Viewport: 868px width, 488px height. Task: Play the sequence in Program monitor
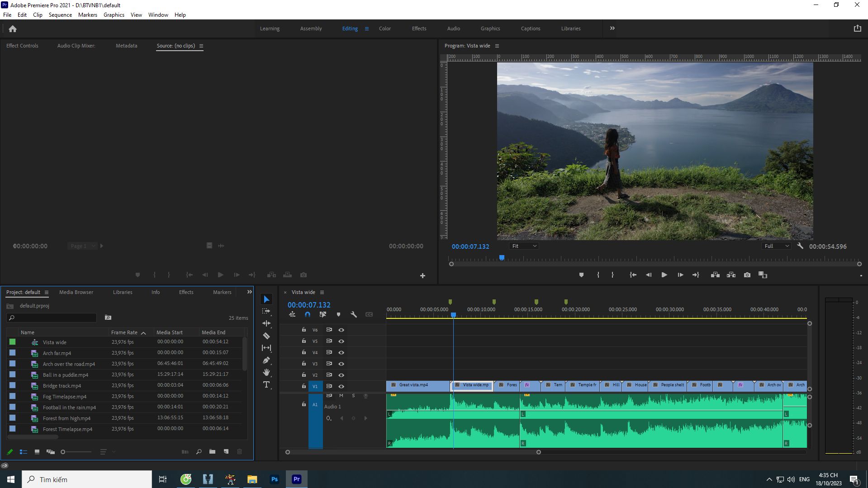664,275
